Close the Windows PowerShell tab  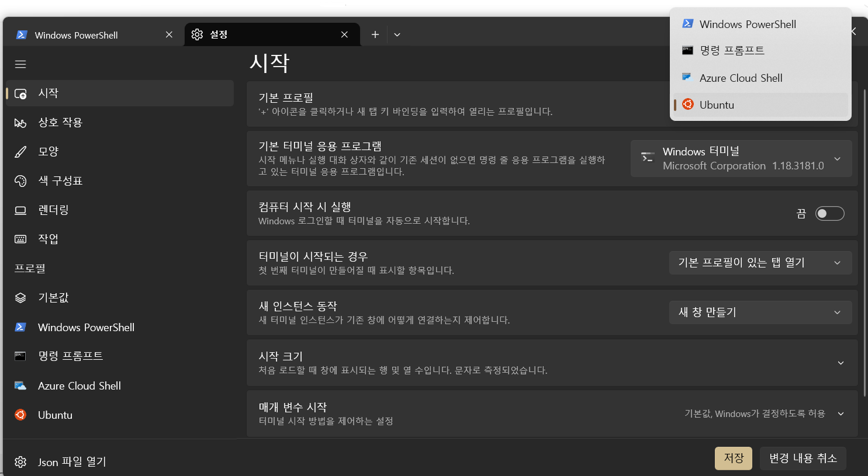[x=169, y=34]
